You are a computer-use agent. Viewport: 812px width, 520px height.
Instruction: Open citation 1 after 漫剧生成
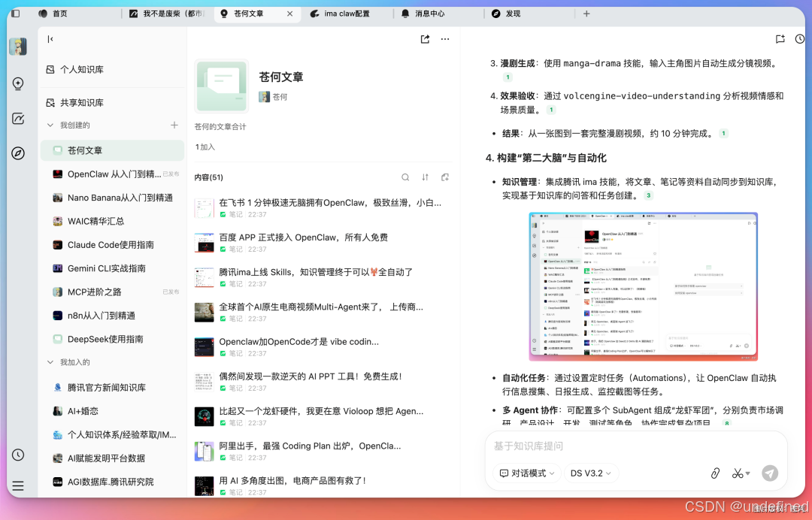[x=508, y=77]
